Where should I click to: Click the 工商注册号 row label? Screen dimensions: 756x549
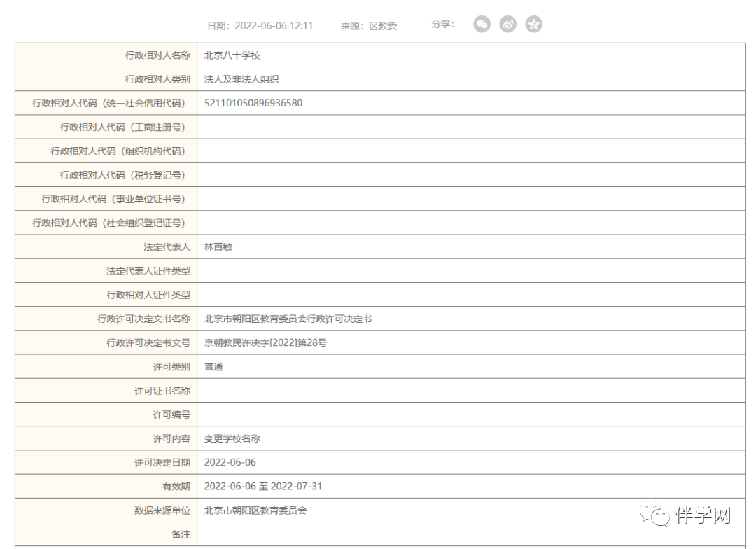[123, 127]
